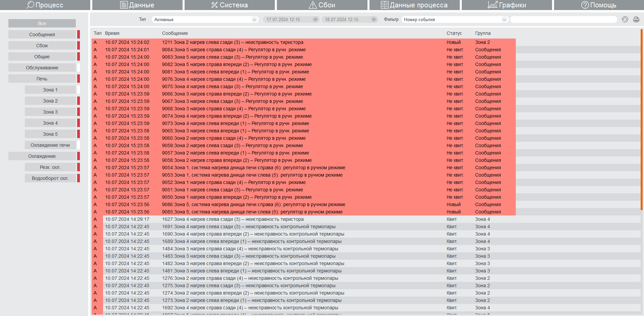Select the Охлаждение печи category
This screenshot has width=644, height=316.
50,145
